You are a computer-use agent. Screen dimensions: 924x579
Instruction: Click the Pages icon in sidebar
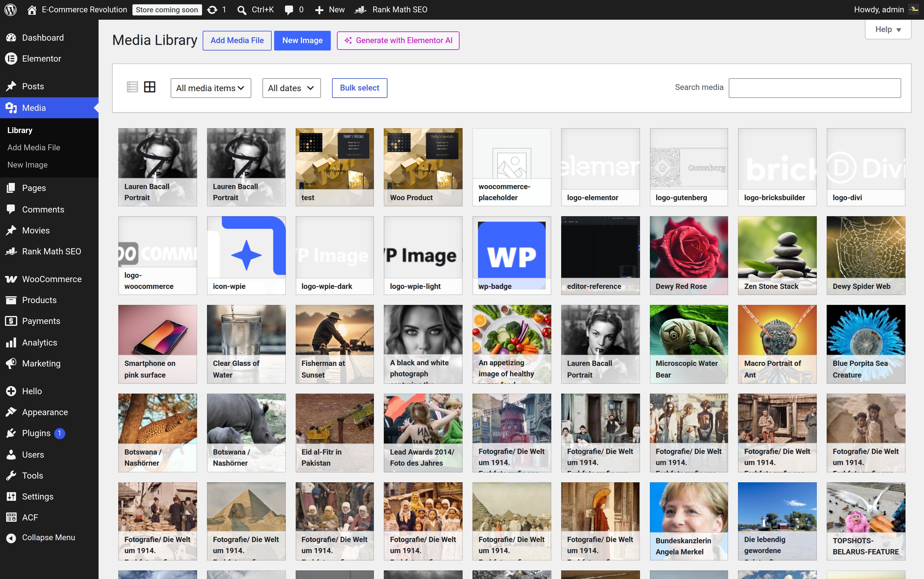coord(11,188)
